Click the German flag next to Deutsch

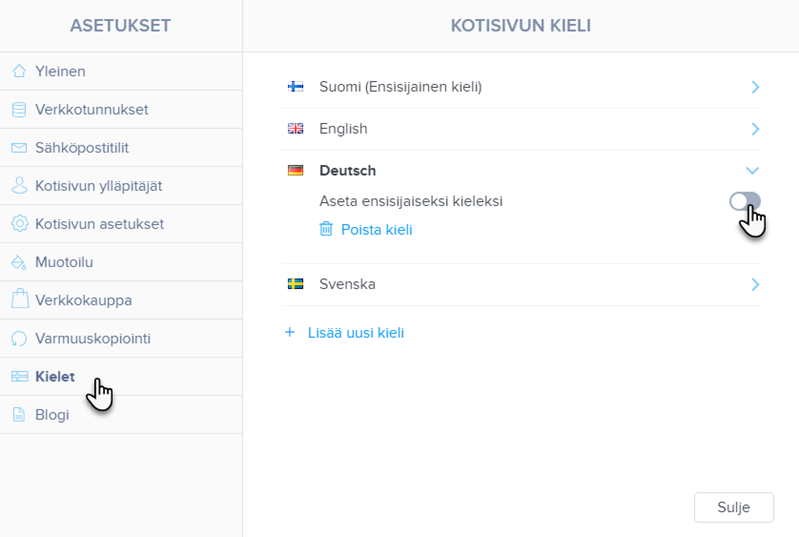[296, 170]
